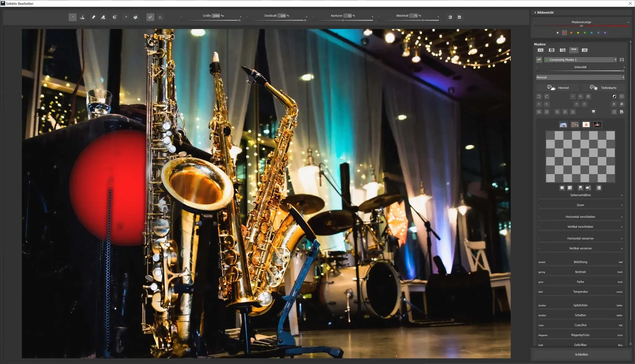This screenshot has width=635, height=364.
Task: Click the checkerboard composing preview area
Action: 580,157
